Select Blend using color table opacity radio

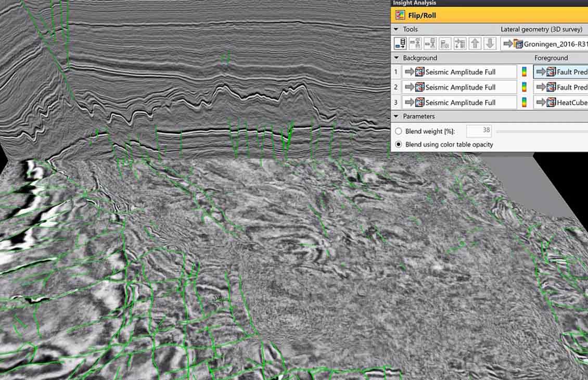[x=398, y=144]
